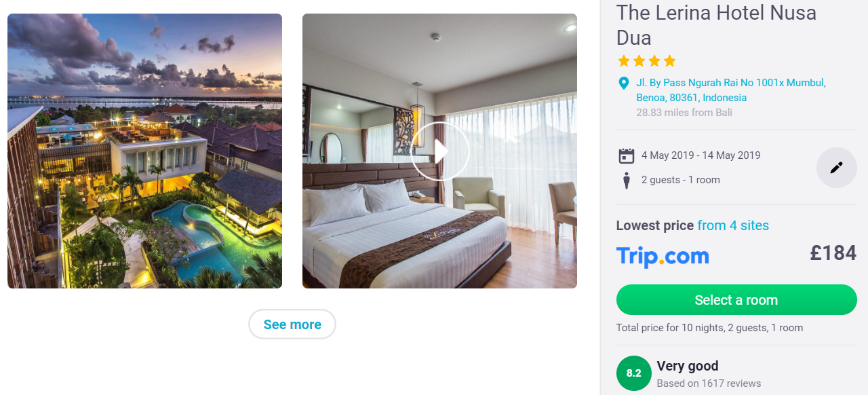Click the Select a room button
The image size is (868, 395).
click(736, 300)
